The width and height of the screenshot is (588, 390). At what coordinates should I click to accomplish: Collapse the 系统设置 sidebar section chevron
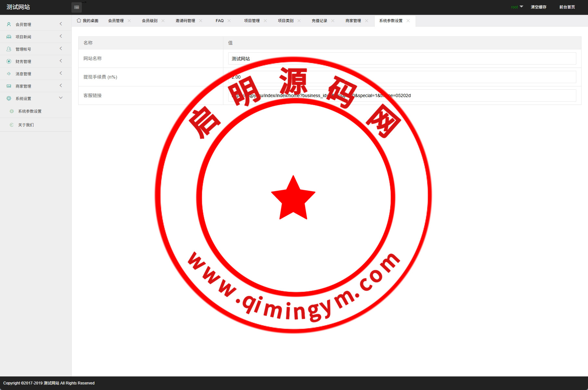point(61,98)
